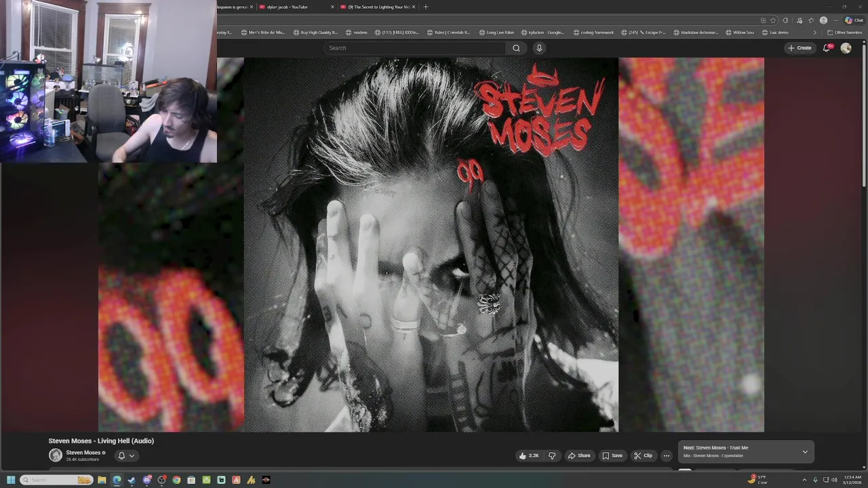Screen dimensions: 868x488
Task: Open Discord from the taskbar
Action: (x=146, y=480)
